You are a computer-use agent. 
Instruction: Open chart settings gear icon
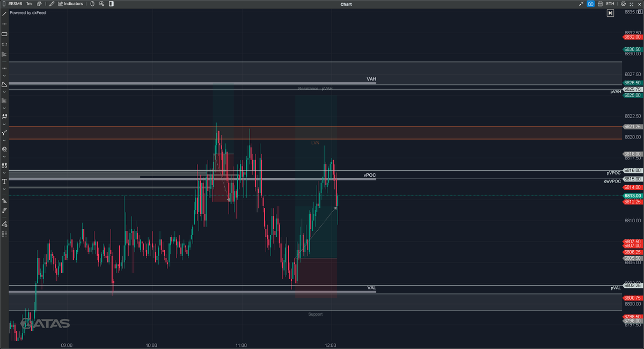pos(623,4)
